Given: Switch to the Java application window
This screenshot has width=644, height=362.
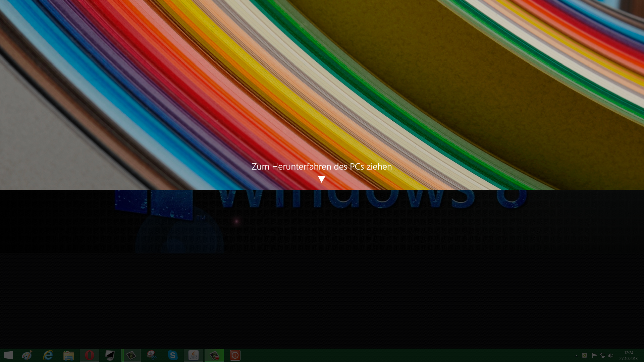Looking at the screenshot, I should click(x=194, y=355).
